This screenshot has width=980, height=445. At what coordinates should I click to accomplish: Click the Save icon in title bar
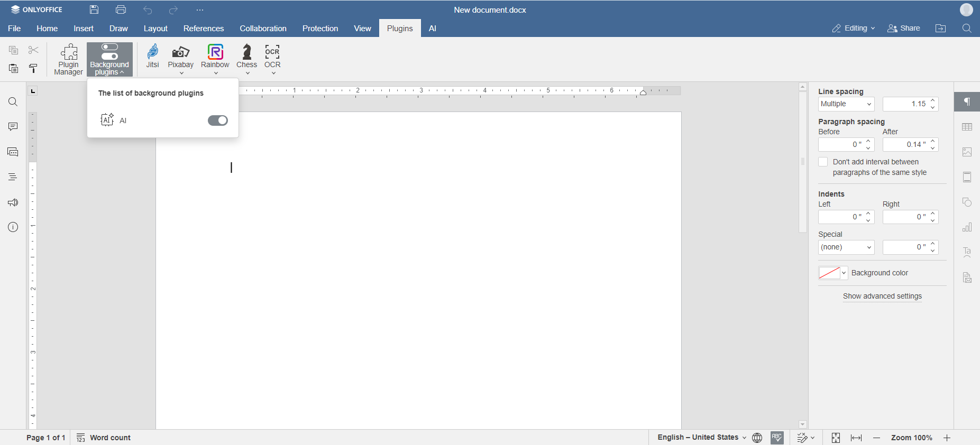[94, 10]
